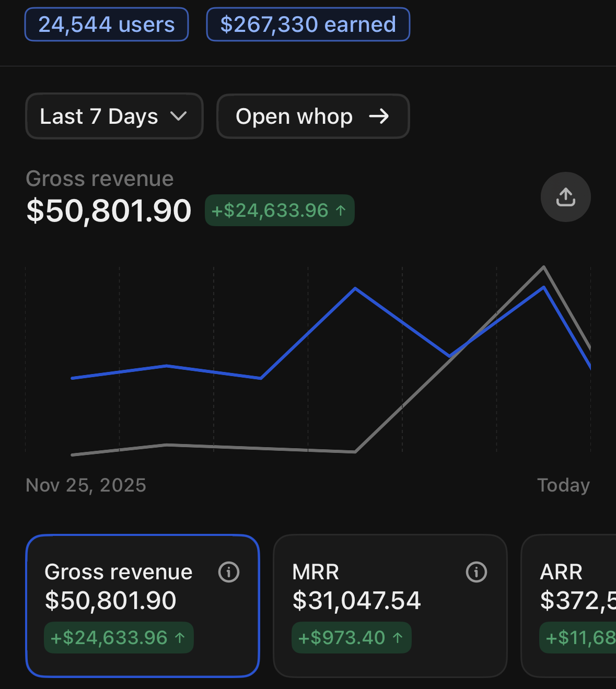The height and width of the screenshot is (689, 616).
Task: Click the green +$24,633.96 change badge under headline
Action: click(280, 211)
